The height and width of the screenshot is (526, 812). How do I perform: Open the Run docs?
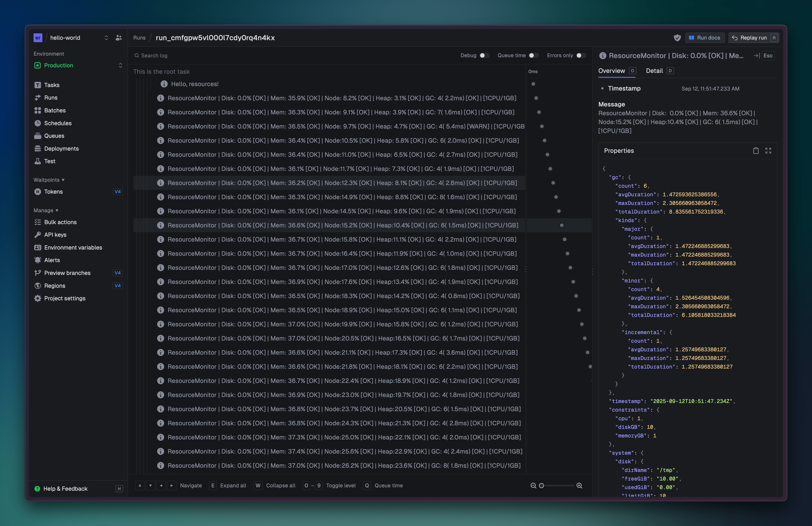tap(705, 38)
